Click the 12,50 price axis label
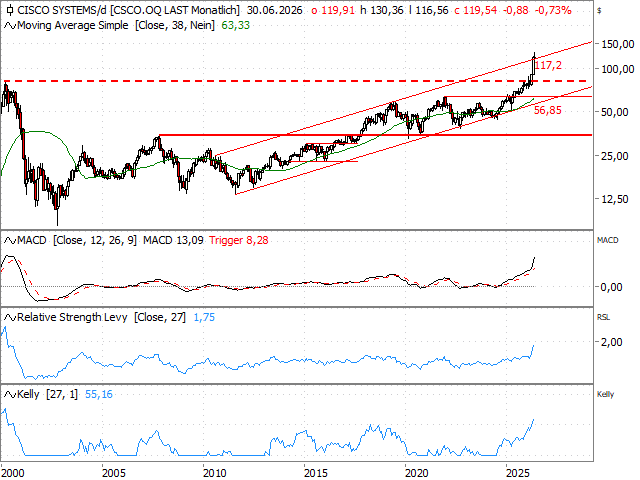640x480 pixels. [x=615, y=199]
